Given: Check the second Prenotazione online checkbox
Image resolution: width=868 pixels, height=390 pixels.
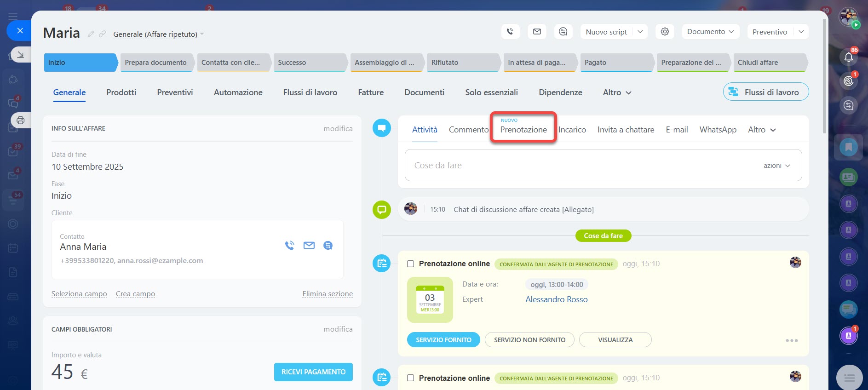Looking at the screenshot, I should (411, 378).
